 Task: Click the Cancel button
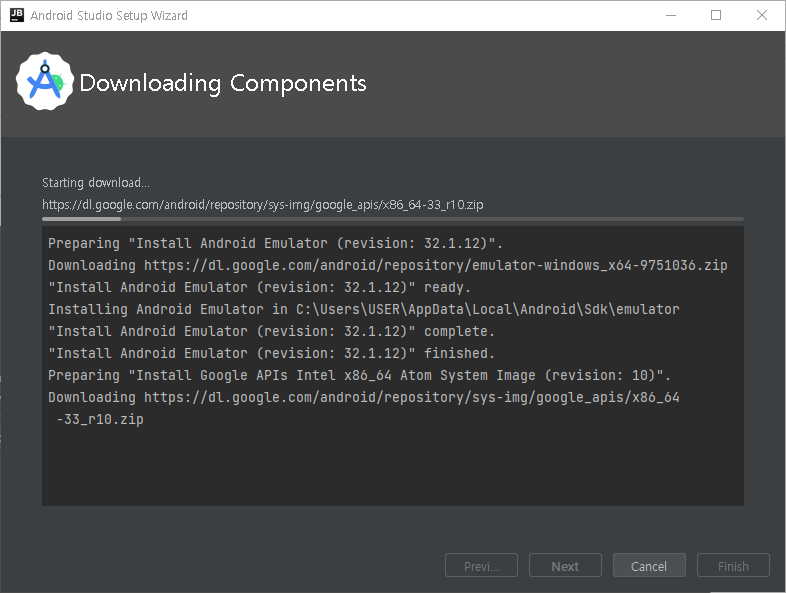tap(649, 565)
